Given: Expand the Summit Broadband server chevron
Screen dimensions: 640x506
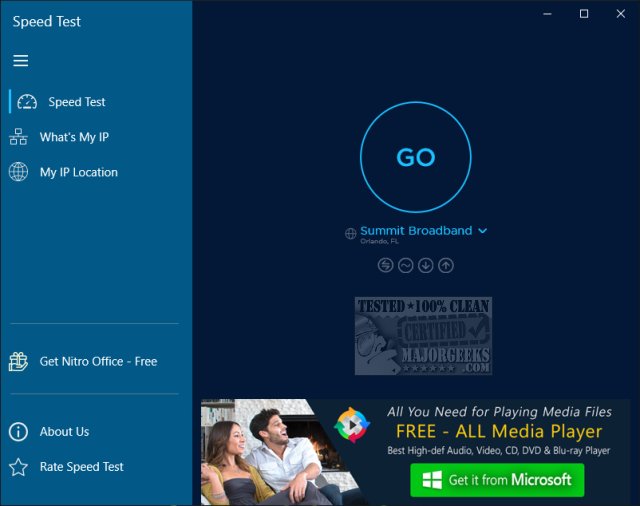Looking at the screenshot, I should click(x=482, y=231).
